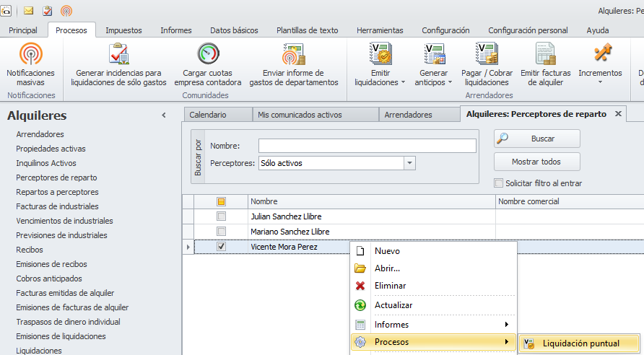Viewport: 644px width, 355px height.
Task: Click the Notificaciones masivas ribbon icon
Action: pos(30,55)
